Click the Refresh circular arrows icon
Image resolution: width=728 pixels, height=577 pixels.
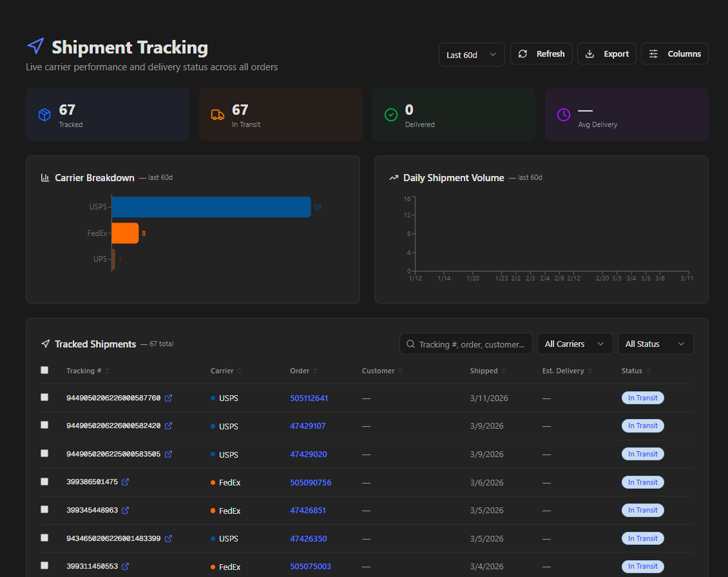pyautogui.click(x=522, y=54)
